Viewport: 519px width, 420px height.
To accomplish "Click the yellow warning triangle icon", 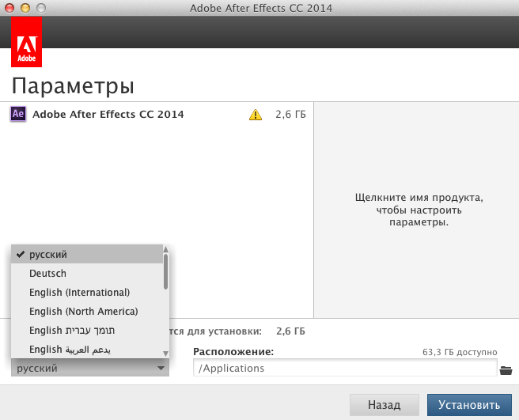I will coord(256,115).
